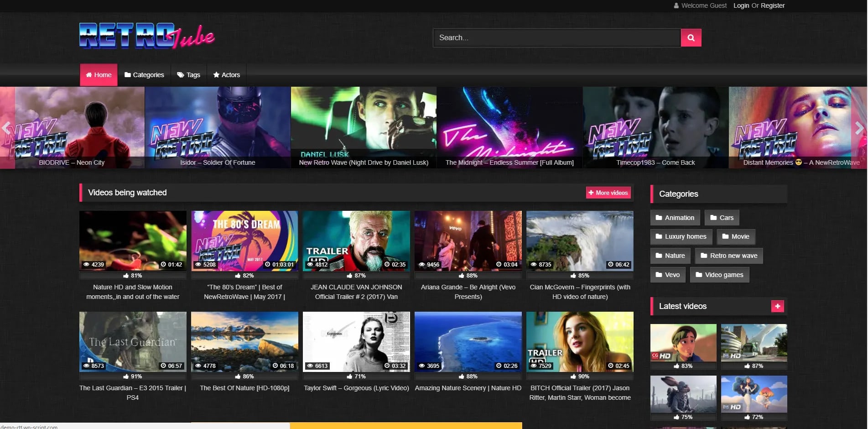This screenshot has width=868, height=429.
Task: Open the Home menu tab
Action: [99, 75]
